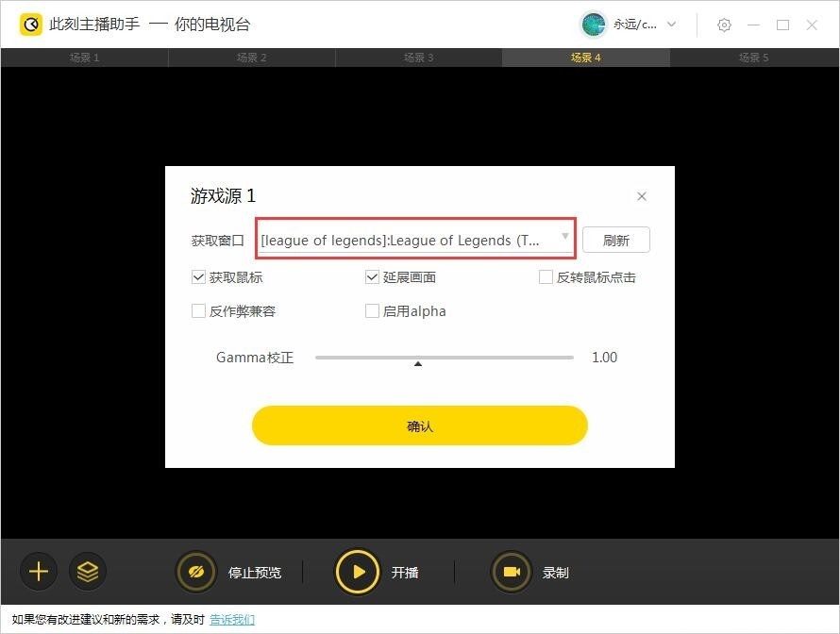This screenshot has width=840, height=634.
Task: Enable the 反转鼠标点击 checkbox
Action: [x=546, y=276]
